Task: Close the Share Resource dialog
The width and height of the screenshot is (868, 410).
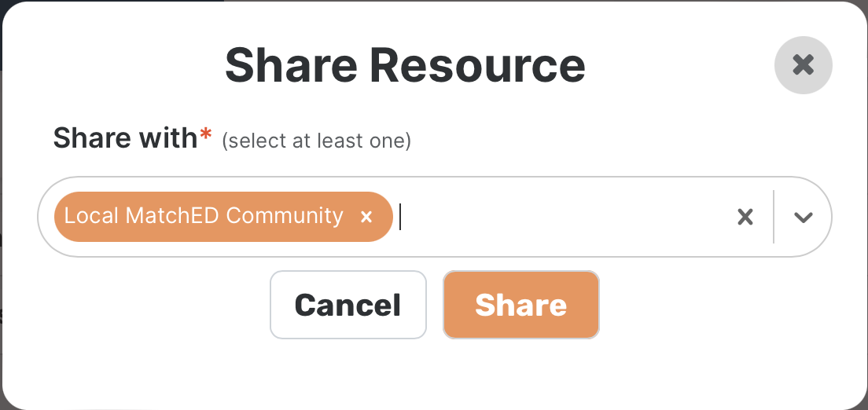Action: click(803, 64)
